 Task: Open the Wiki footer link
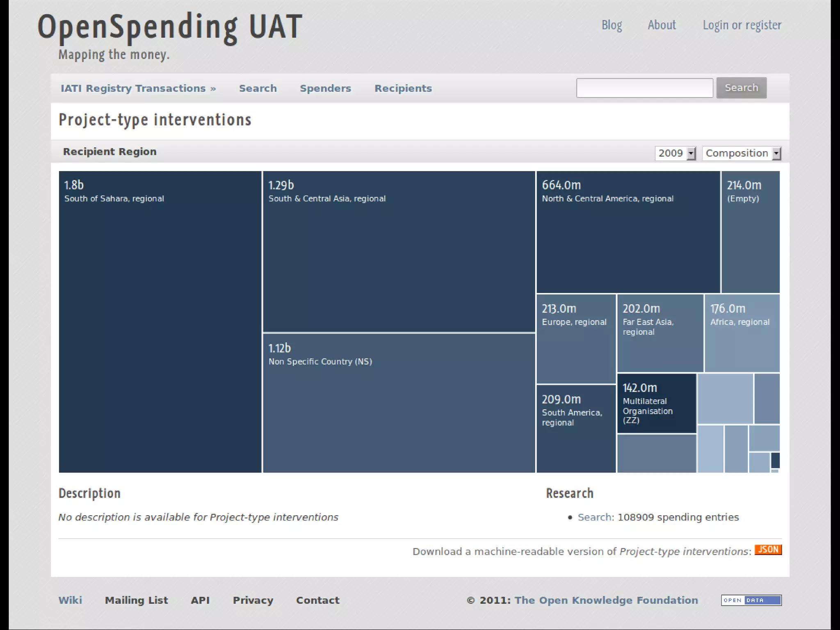pyautogui.click(x=70, y=600)
